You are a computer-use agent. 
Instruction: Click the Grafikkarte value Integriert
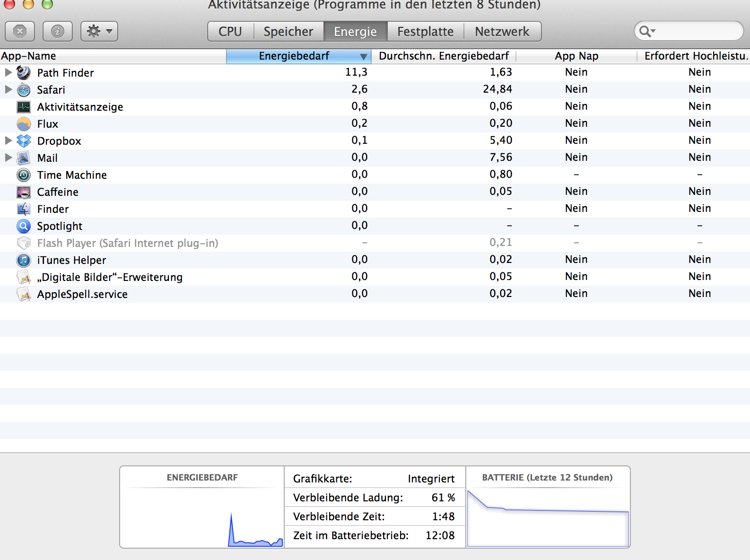[x=431, y=479]
